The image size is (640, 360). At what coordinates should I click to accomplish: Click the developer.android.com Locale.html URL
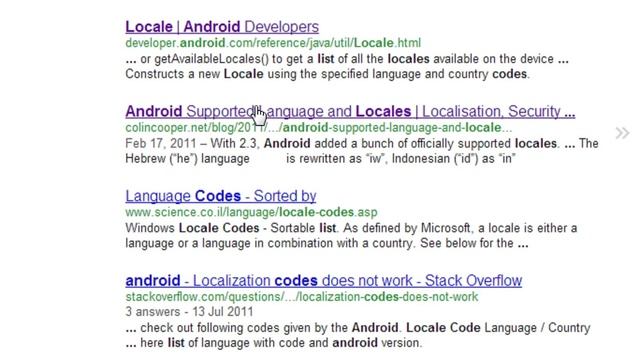273,43
